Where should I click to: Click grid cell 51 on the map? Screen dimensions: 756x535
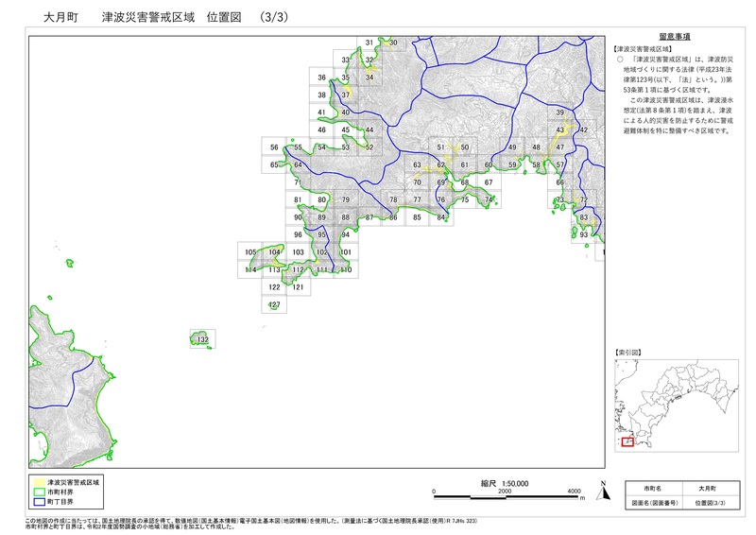click(x=440, y=147)
